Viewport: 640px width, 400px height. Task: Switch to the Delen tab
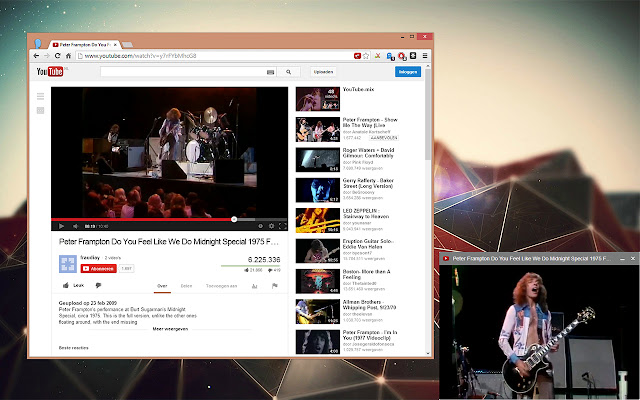point(186,286)
